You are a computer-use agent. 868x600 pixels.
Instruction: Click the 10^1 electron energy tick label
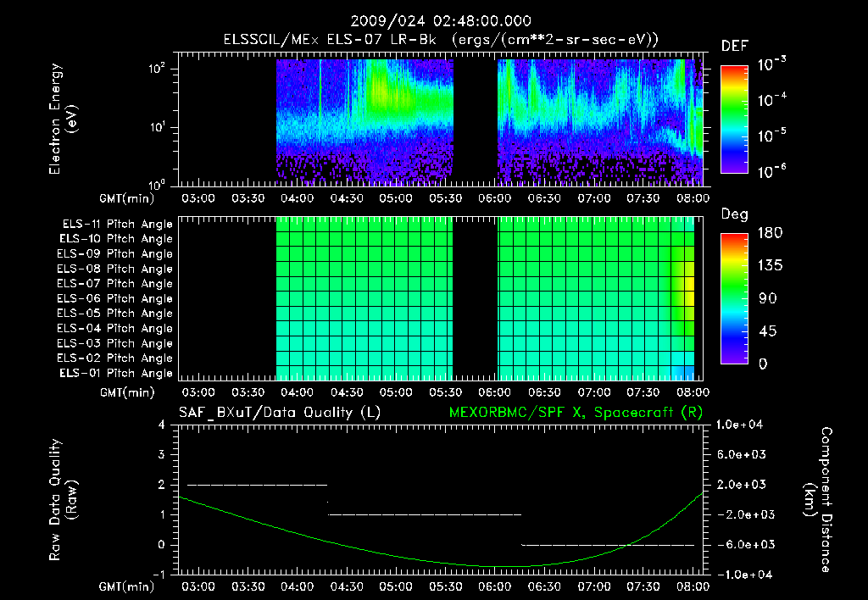157,127
